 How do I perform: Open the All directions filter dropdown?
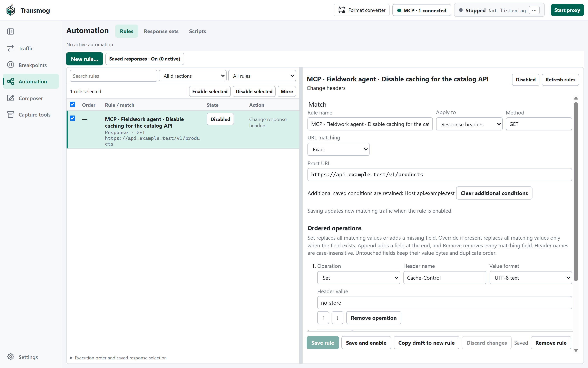coord(193,76)
